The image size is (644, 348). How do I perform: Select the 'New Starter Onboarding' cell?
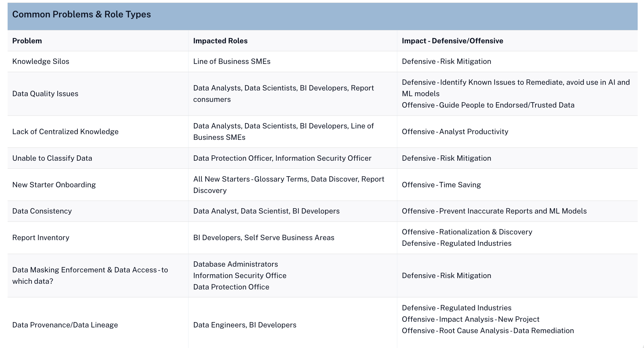(x=54, y=185)
